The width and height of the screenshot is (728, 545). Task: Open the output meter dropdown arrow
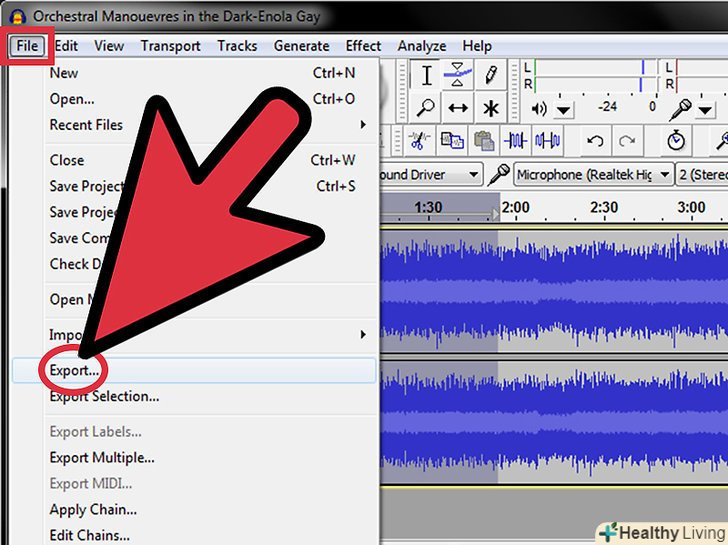pyautogui.click(x=564, y=110)
